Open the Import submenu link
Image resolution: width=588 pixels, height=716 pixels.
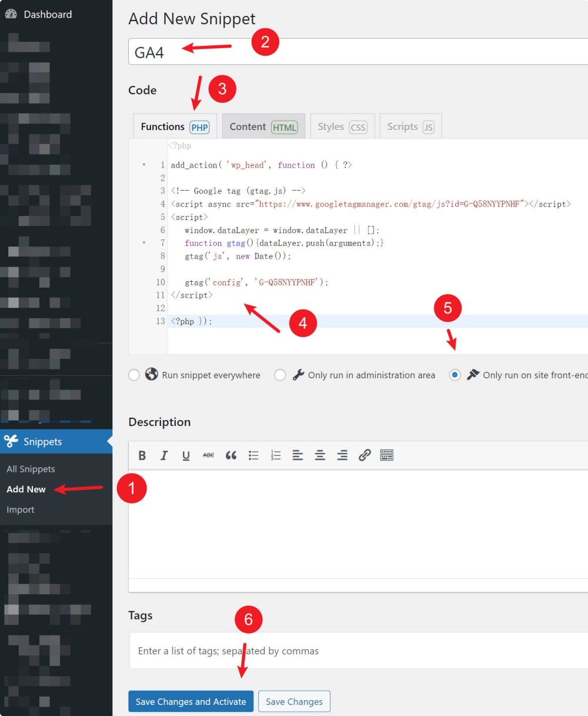click(x=21, y=509)
